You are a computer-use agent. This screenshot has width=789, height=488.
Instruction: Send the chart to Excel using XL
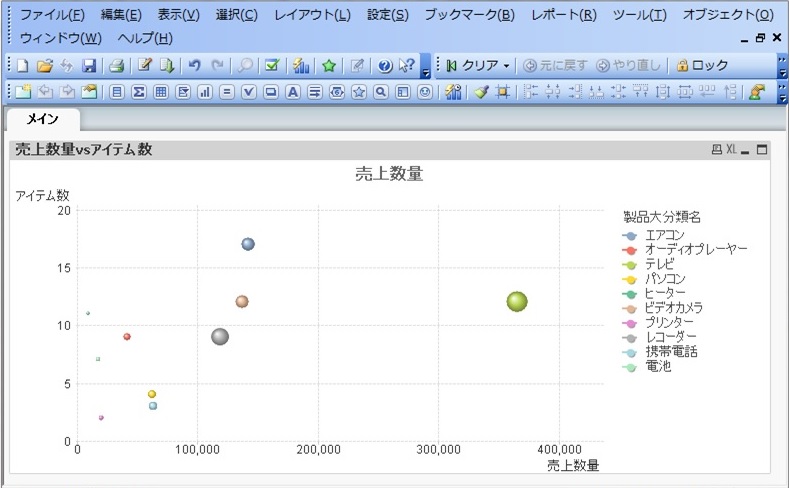[731, 149]
